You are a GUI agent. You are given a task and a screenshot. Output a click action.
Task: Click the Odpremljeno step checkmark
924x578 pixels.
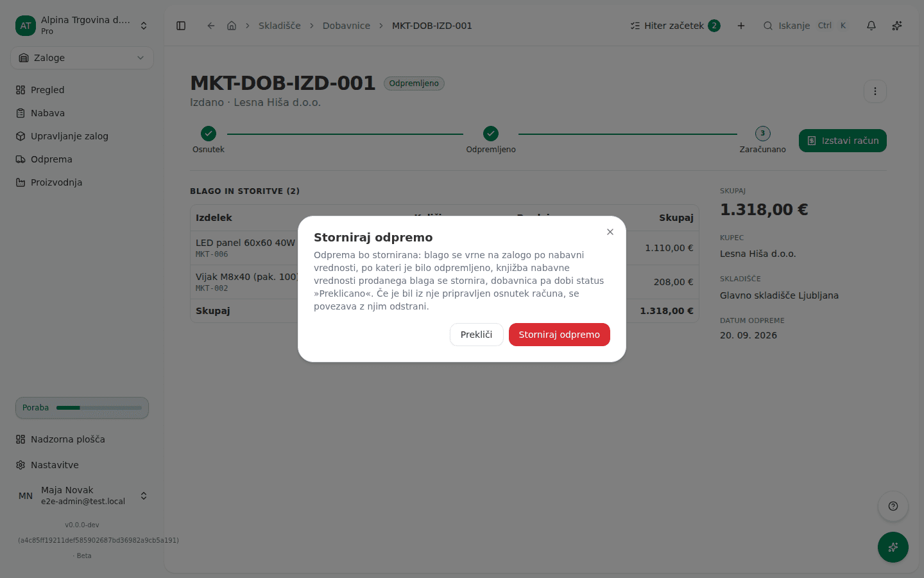click(x=491, y=134)
